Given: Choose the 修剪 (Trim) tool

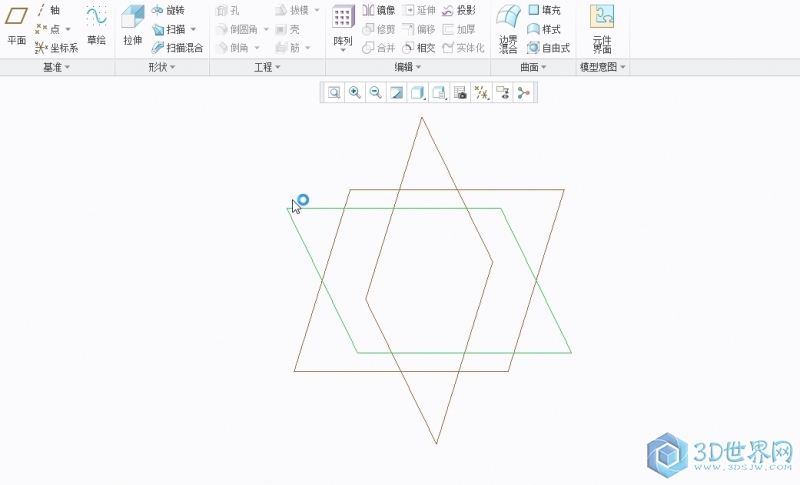Looking at the screenshot, I should 379,29.
